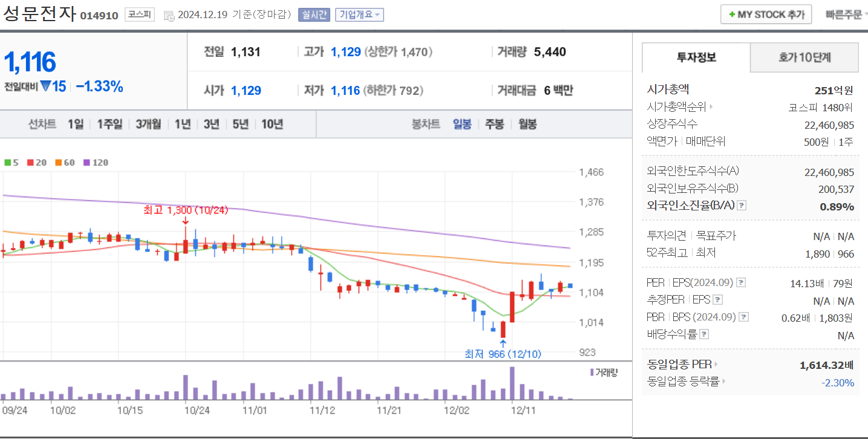Click the purple 거래량 volume legend icon
The height and width of the screenshot is (439, 868).
point(591,371)
